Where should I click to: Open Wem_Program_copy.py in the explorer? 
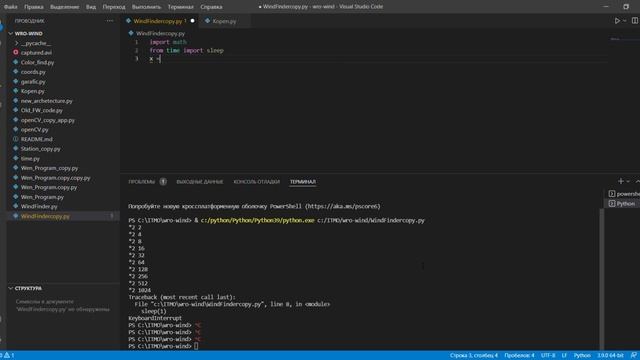click(x=49, y=168)
